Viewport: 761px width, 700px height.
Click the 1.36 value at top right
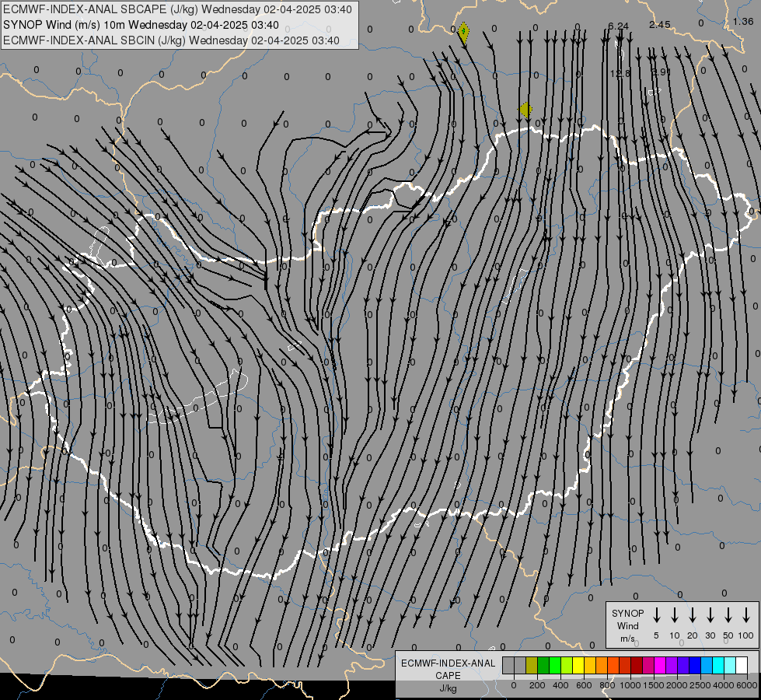tap(743, 21)
